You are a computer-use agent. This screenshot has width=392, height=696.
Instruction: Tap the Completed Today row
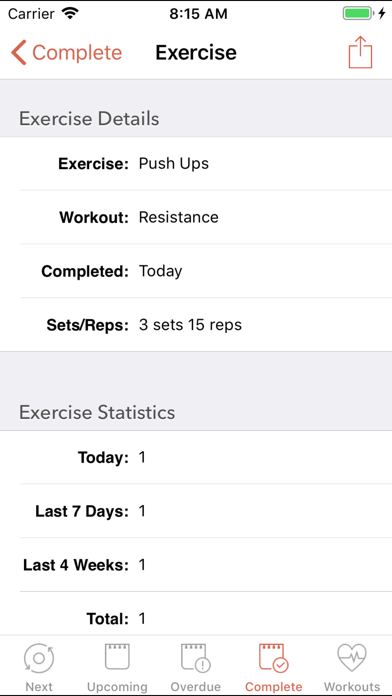click(x=196, y=271)
